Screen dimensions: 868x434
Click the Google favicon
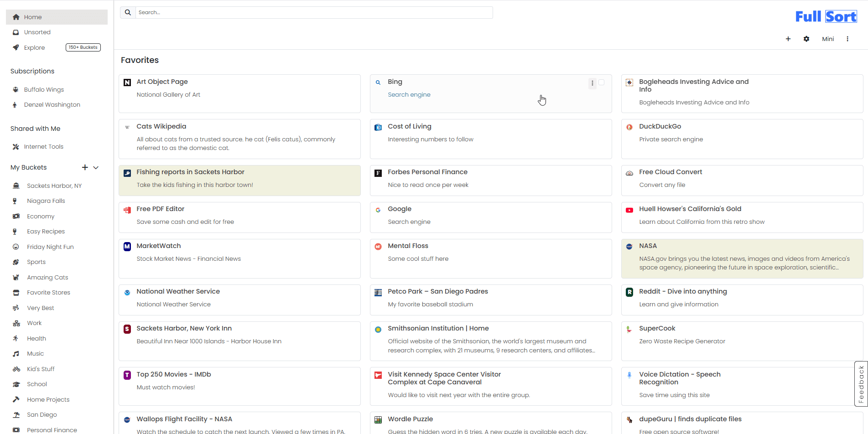(378, 210)
